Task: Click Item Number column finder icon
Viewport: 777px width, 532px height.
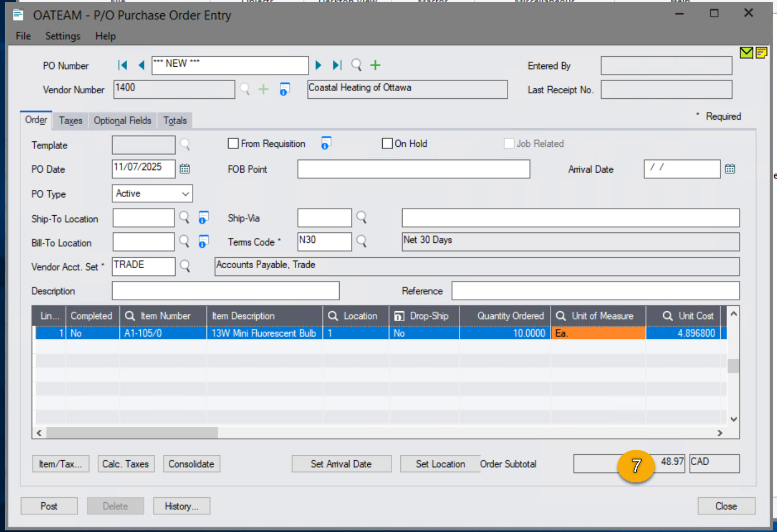Action: tap(130, 316)
